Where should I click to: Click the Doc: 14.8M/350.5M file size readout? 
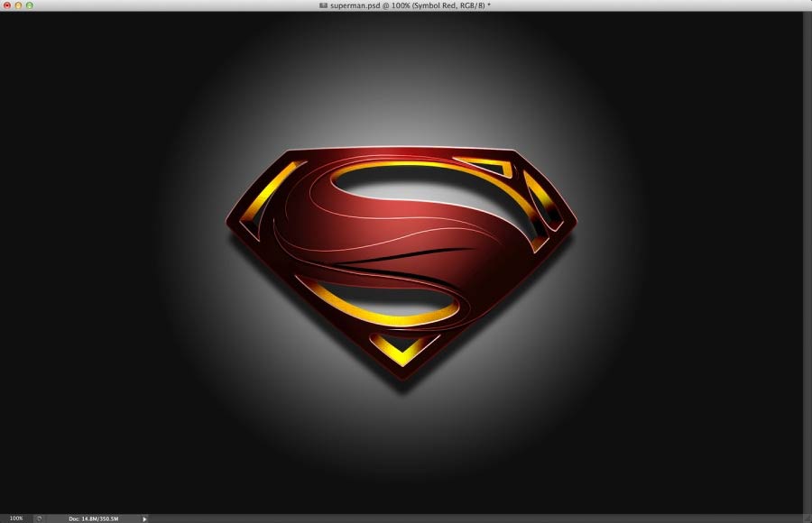(x=93, y=518)
